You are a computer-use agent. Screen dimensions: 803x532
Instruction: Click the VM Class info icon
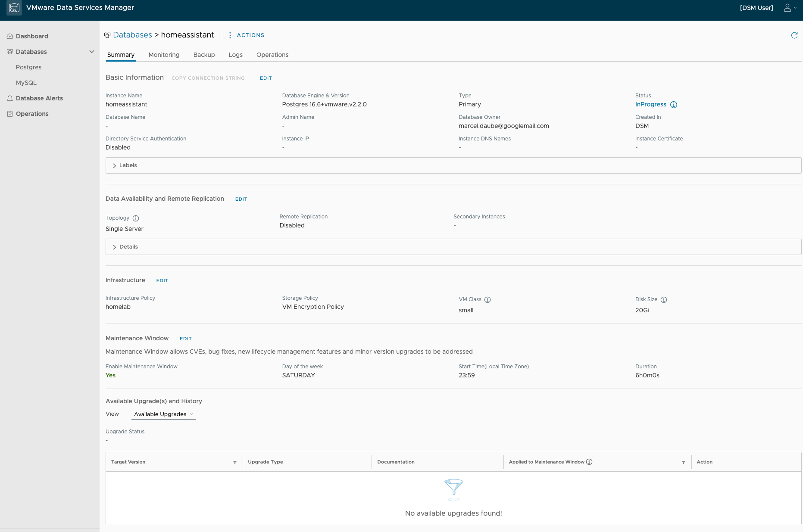(x=487, y=300)
